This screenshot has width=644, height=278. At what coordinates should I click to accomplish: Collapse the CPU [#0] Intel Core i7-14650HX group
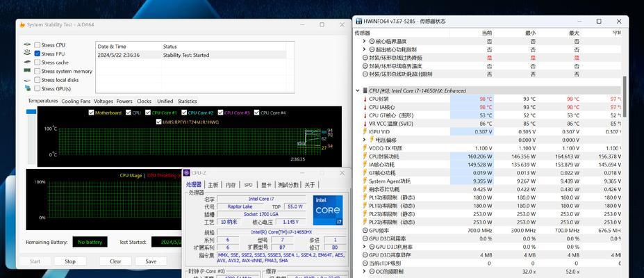tap(358, 91)
